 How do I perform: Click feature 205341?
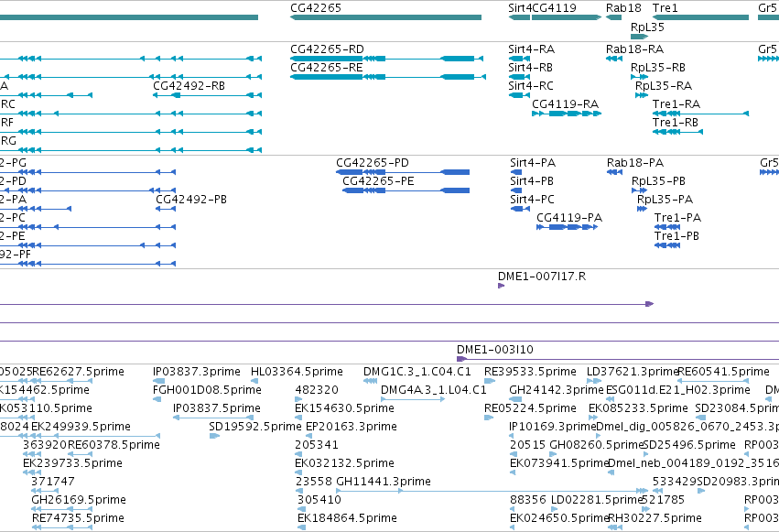pos(317,446)
